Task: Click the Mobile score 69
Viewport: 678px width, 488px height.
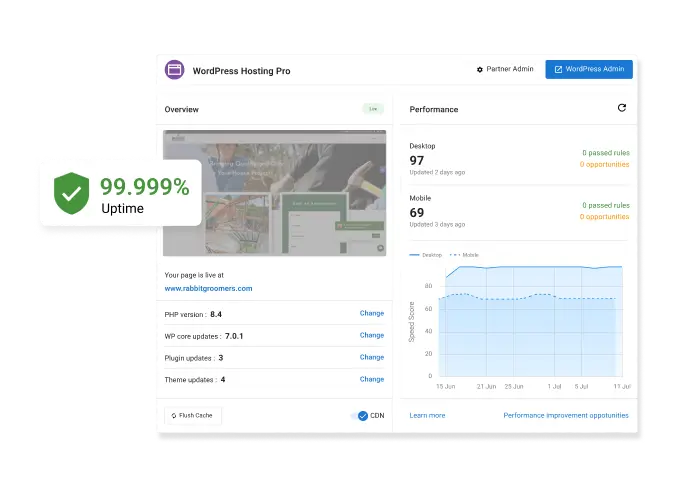Action: point(417,213)
